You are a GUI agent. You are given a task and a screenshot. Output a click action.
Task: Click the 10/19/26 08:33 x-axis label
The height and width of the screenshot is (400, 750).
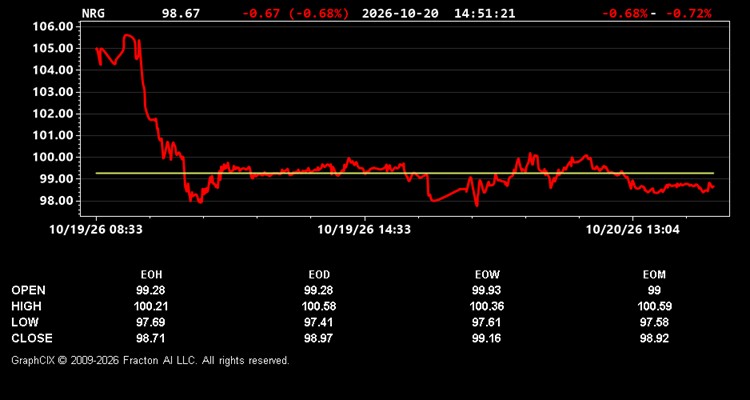tap(96, 230)
